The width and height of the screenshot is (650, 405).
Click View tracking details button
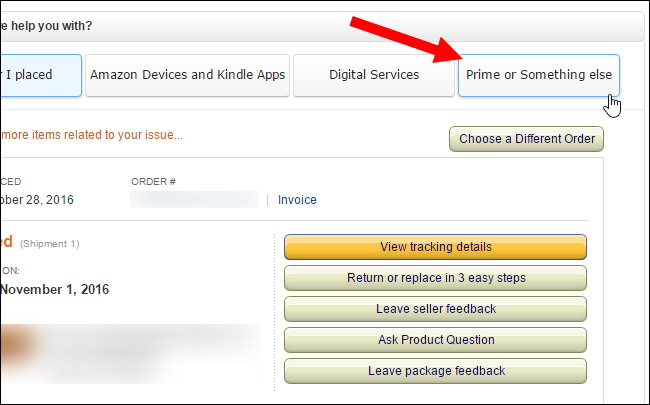click(435, 247)
